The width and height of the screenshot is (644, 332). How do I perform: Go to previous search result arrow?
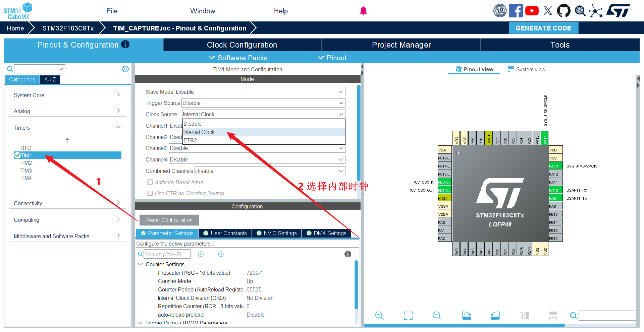[201, 254]
